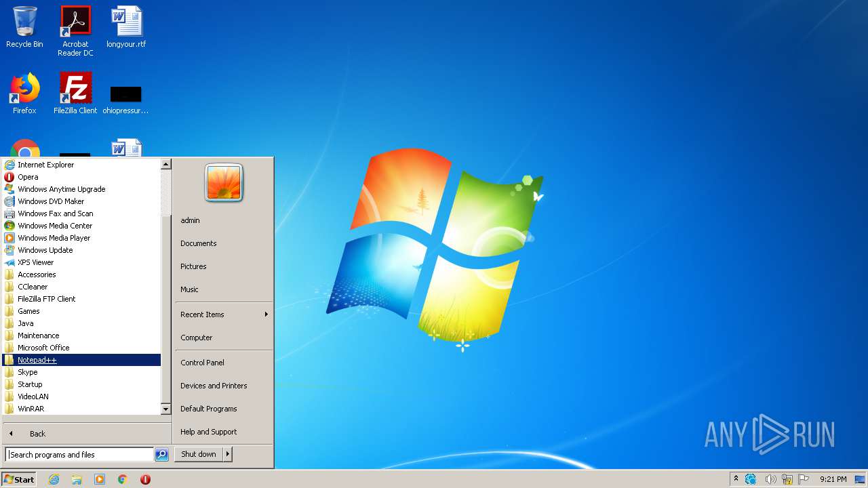Image resolution: width=868 pixels, height=488 pixels.
Task: Open Windows Media Player in the programs list
Action: pos(81,238)
